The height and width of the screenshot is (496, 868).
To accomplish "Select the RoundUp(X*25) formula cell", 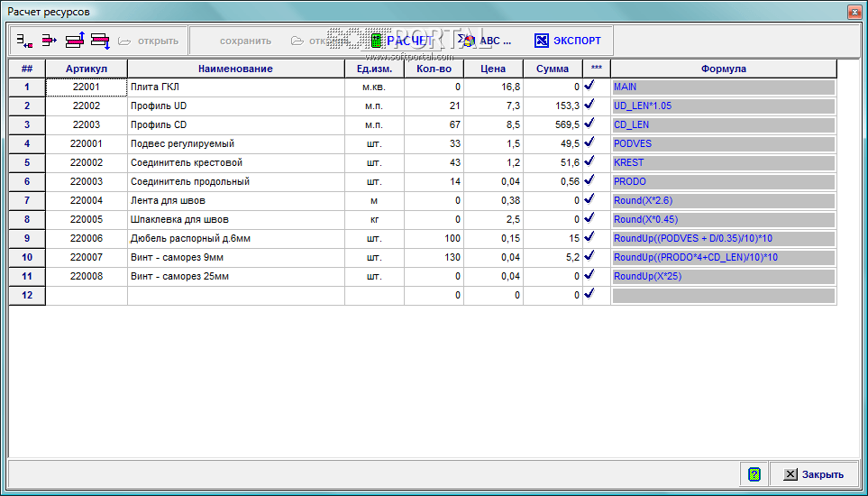I will pos(724,276).
